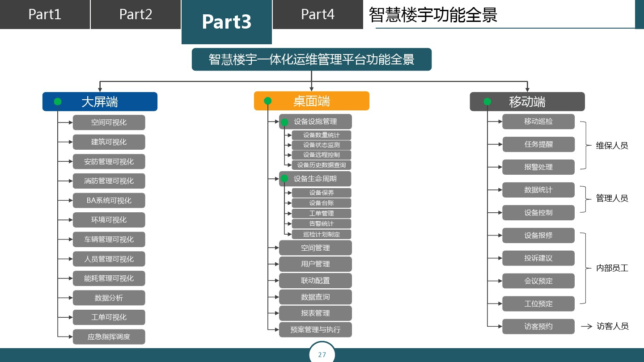The height and width of the screenshot is (362, 644).
Task: Select the 设备历史数据查询 sub-item
Action: coord(322,165)
